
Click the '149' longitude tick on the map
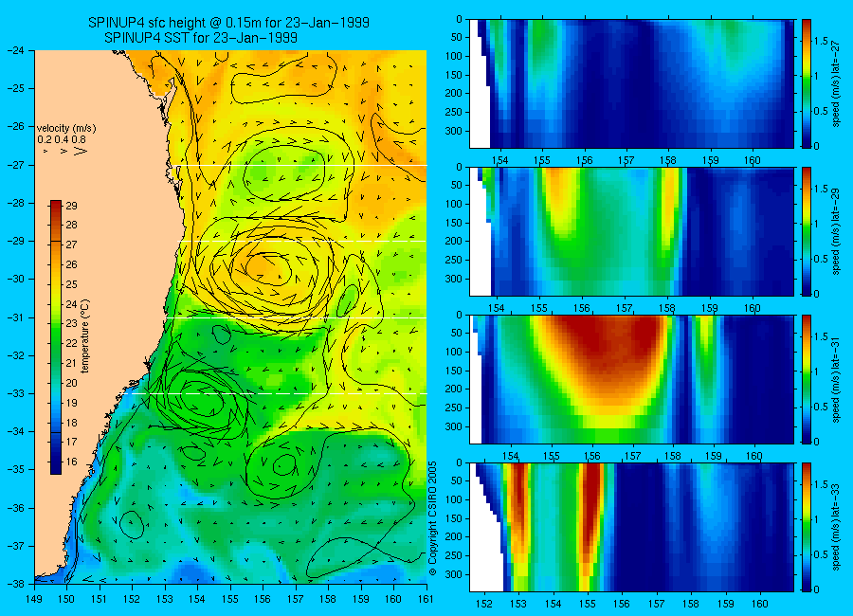[34, 599]
